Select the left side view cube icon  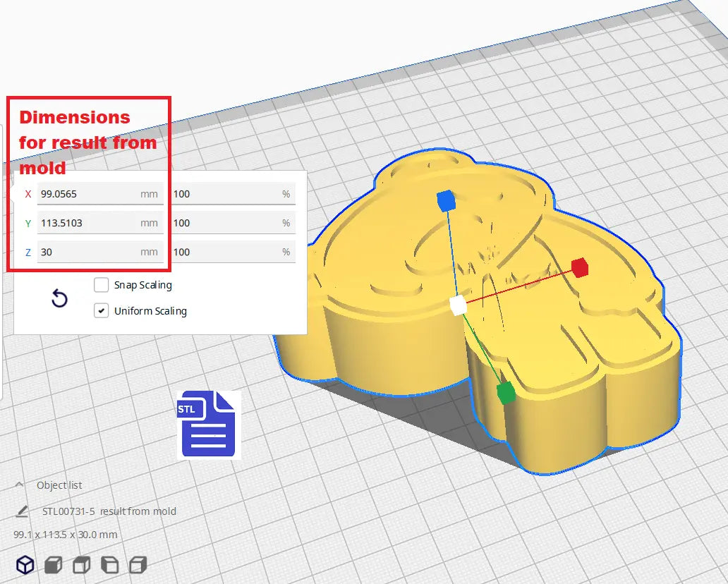tap(110, 565)
